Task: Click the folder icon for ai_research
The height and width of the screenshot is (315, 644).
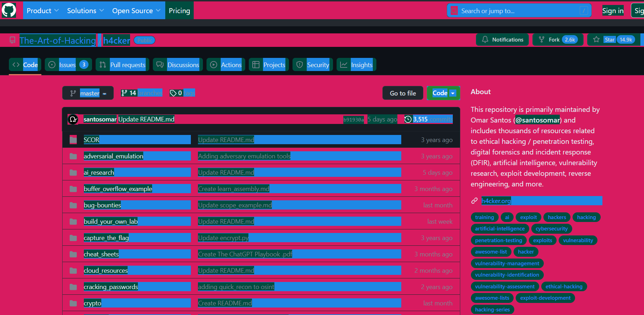Action: (73, 172)
